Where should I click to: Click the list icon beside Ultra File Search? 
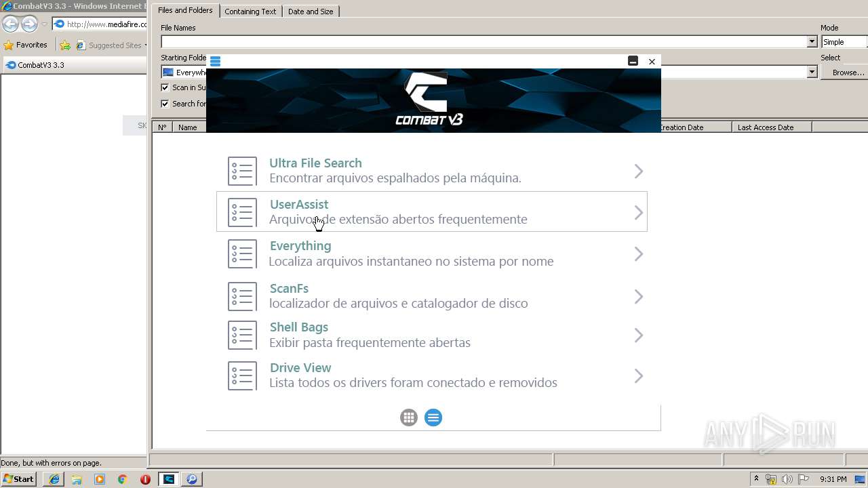click(x=242, y=171)
